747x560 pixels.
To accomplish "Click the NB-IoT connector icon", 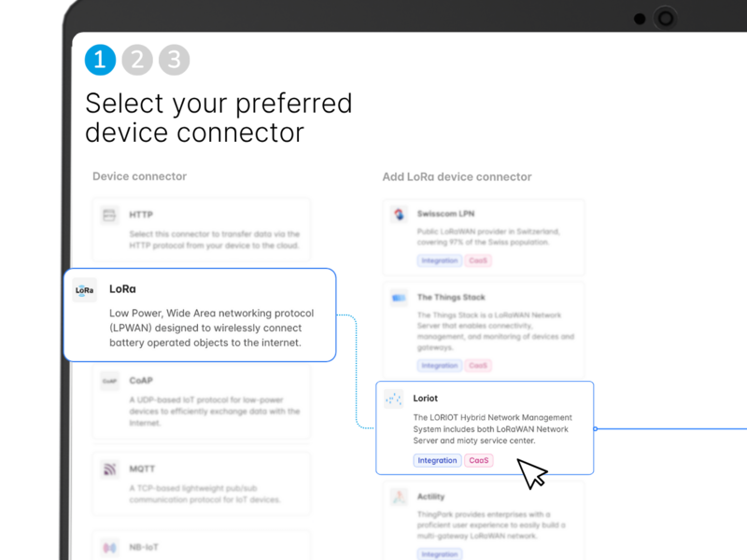I will coord(109,547).
